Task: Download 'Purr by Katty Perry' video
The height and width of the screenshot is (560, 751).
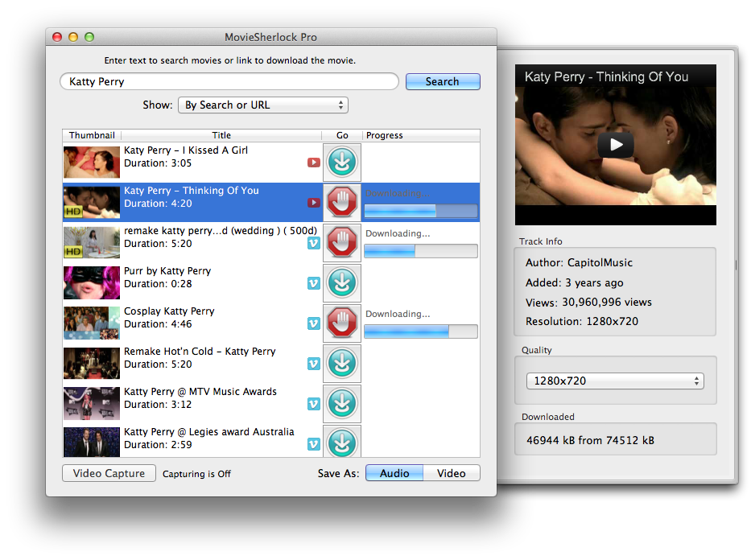Action: 342,282
